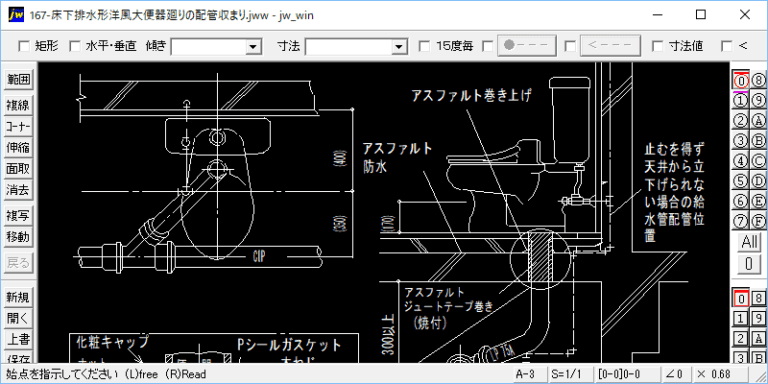
Task: Select the 範囲 range tool
Action: (18, 79)
